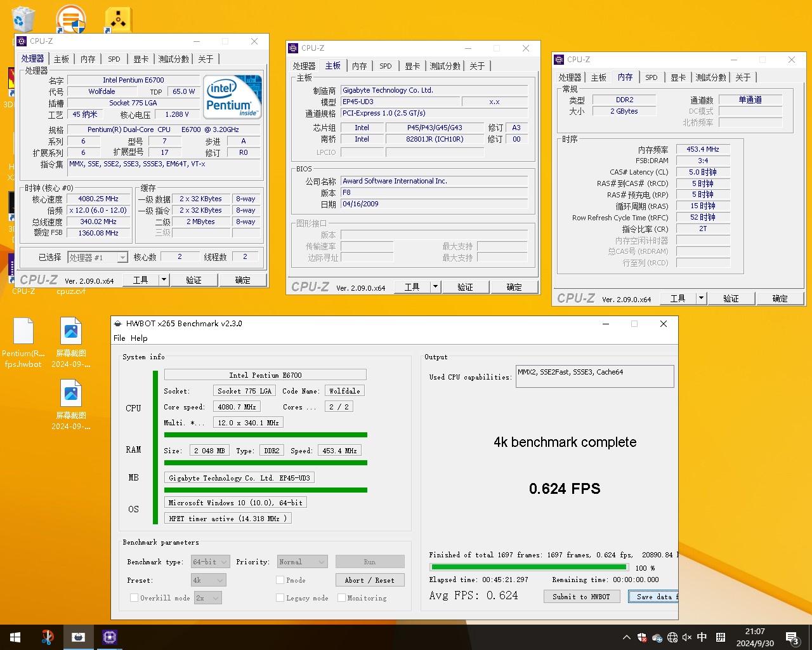Open the processor #1 selection dropdown
This screenshot has height=650, width=812.
coord(98,257)
